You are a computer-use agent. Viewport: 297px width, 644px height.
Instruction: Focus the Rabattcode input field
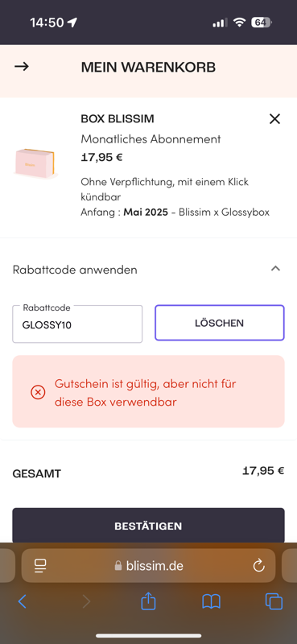pyautogui.click(x=77, y=324)
